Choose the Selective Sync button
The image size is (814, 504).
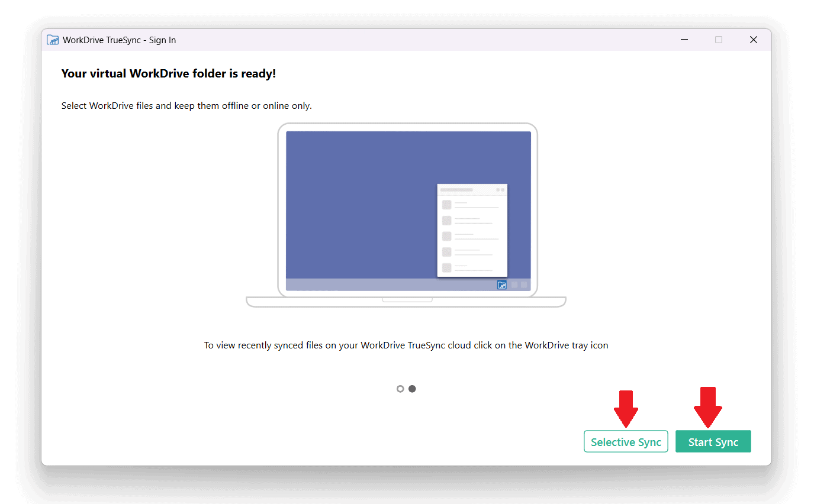626,442
